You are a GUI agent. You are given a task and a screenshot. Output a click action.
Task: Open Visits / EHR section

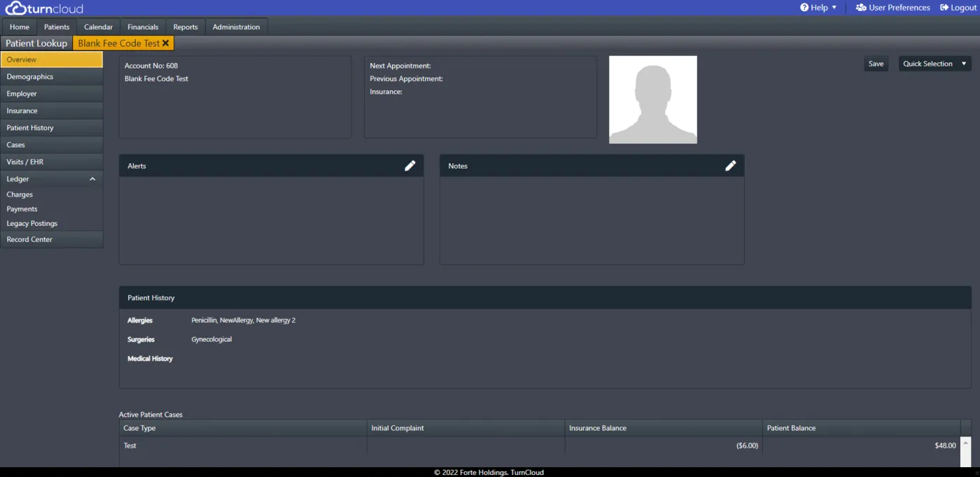[x=52, y=162]
